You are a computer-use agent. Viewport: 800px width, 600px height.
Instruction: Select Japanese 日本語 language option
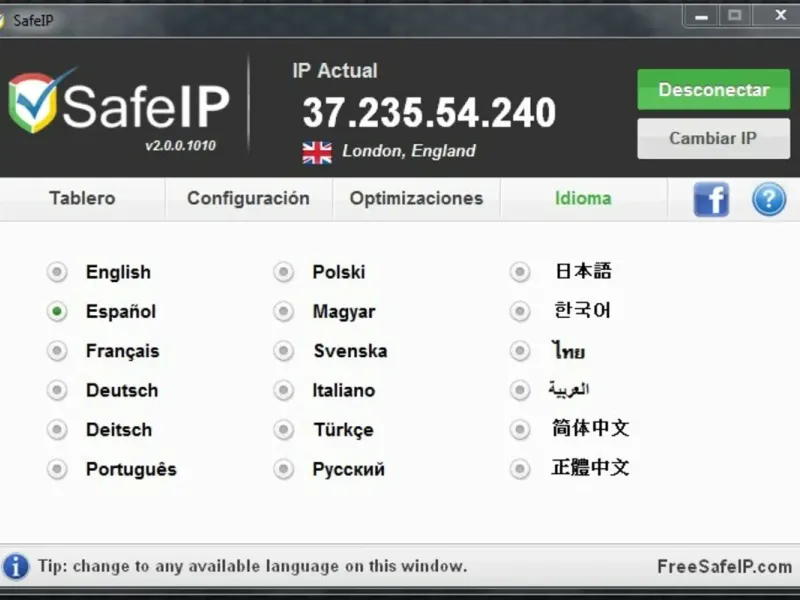(520, 272)
